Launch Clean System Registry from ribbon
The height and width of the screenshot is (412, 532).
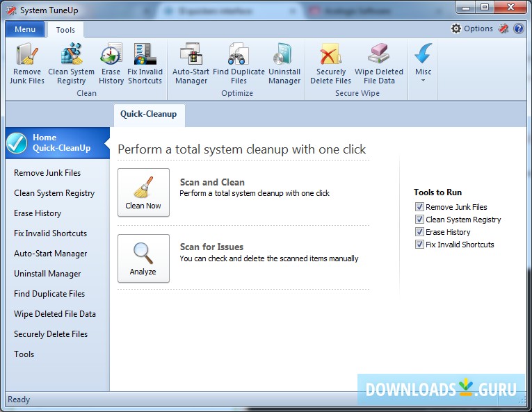coord(71,63)
